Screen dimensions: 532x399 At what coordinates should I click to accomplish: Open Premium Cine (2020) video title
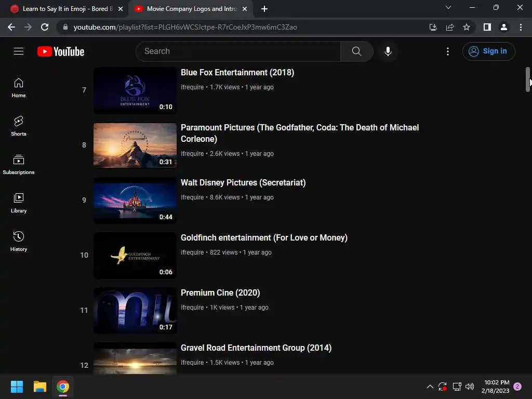[x=220, y=292]
